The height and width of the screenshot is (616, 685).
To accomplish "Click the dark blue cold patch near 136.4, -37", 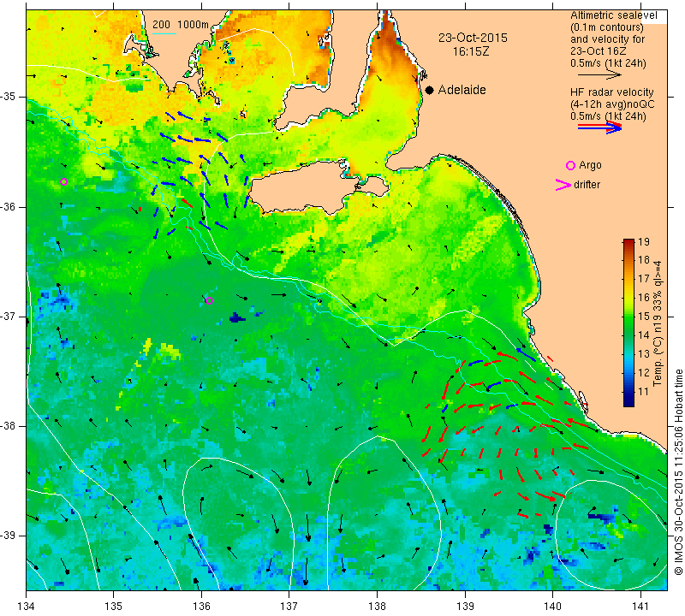I will click(x=237, y=317).
